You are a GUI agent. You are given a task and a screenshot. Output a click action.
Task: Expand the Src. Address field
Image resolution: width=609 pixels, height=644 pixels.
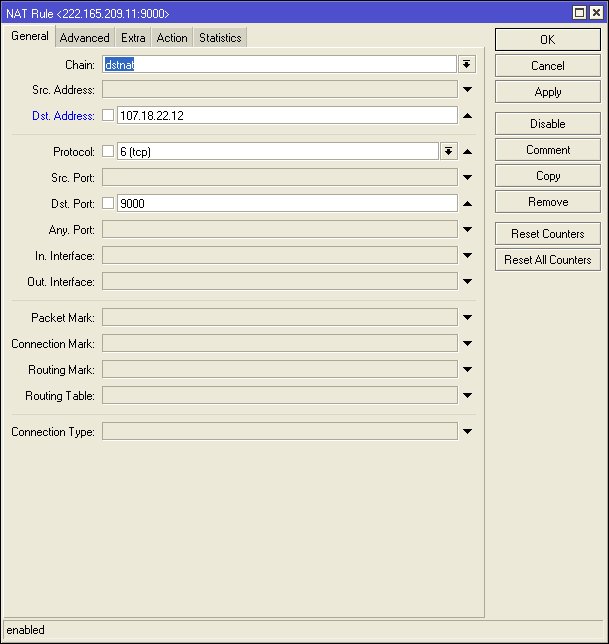(x=467, y=90)
